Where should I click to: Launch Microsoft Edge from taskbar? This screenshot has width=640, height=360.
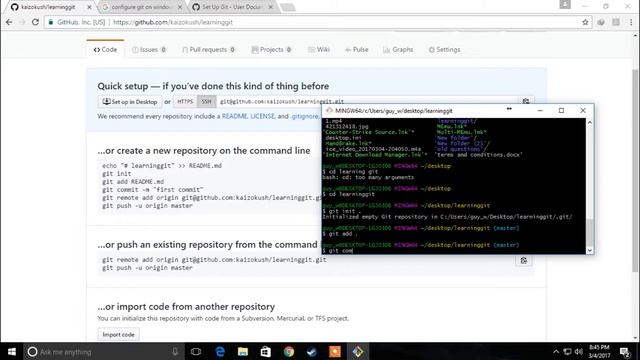pyautogui.click(x=220, y=351)
